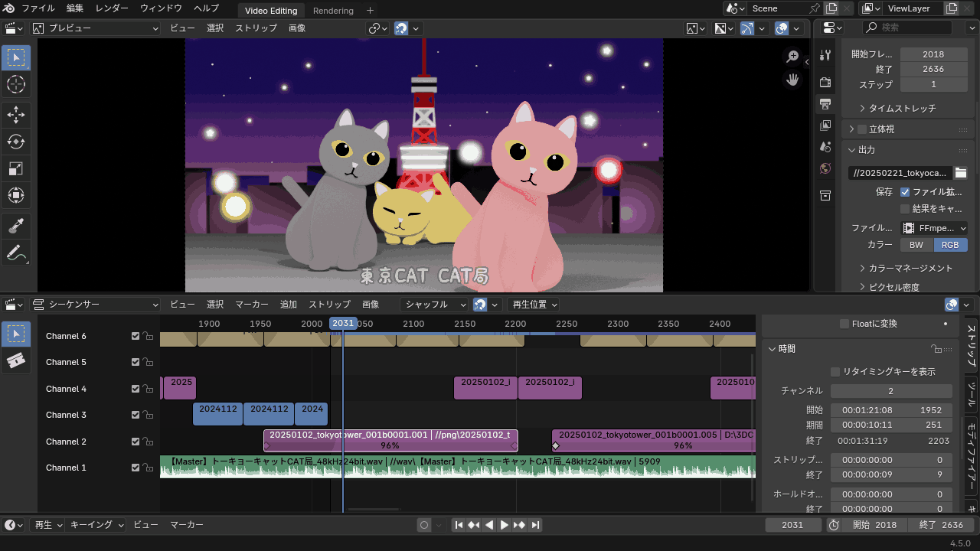This screenshot has height=551, width=980.
Task: Open the シャッフル overlap mode dropdown
Action: (x=435, y=305)
